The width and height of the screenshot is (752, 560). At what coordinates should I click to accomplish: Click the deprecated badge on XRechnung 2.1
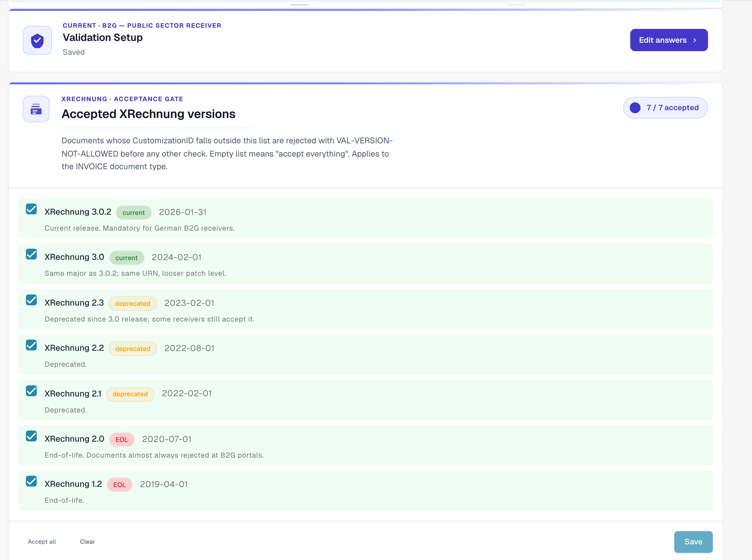pyautogui.click(x=130, y=394)
